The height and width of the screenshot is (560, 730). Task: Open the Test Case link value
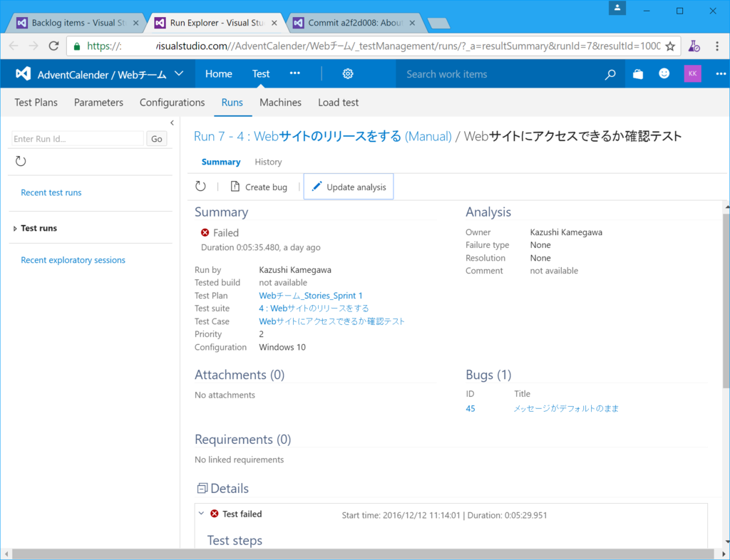pos(332,321)
